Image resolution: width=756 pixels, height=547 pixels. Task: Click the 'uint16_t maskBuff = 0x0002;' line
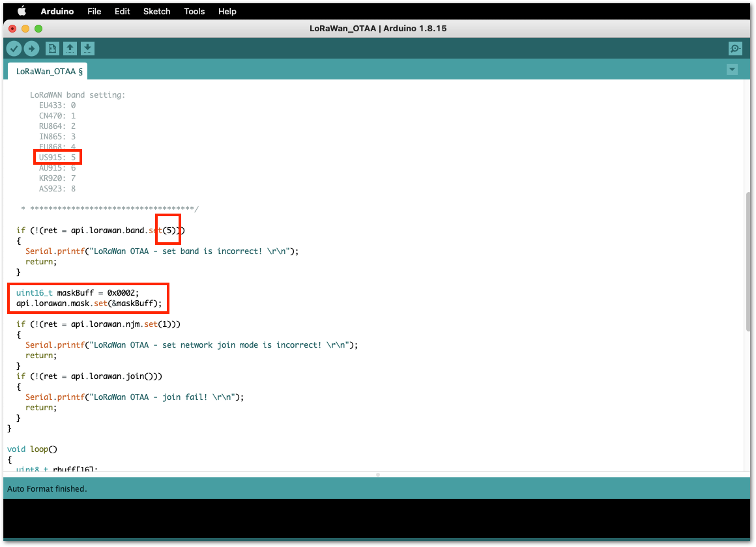[78, 293]
